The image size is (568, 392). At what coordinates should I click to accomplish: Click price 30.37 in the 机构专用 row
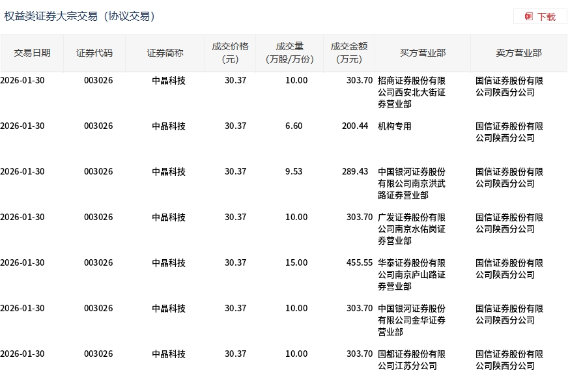(235, 126)
